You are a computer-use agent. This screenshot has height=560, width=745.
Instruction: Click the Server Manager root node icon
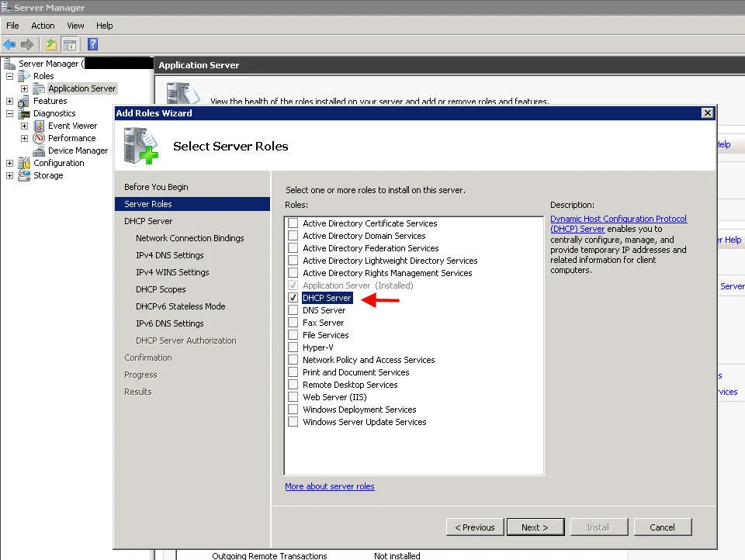coord(9,63)
